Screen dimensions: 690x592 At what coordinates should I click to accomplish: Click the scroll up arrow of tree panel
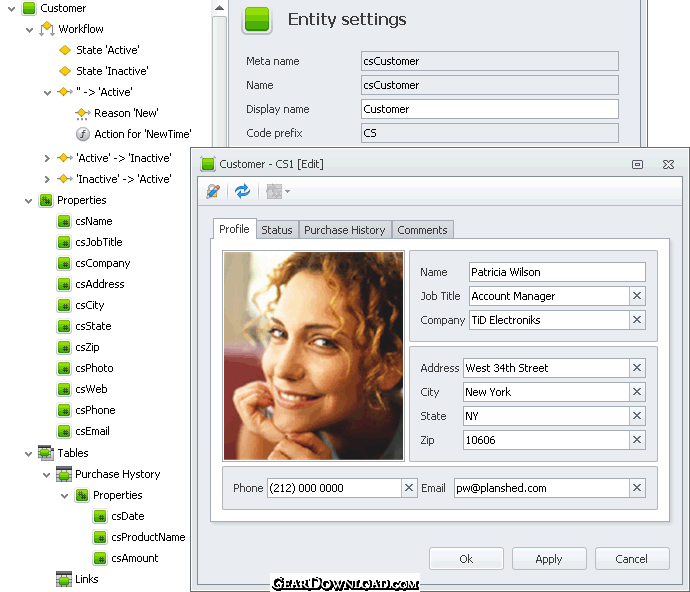219,7
